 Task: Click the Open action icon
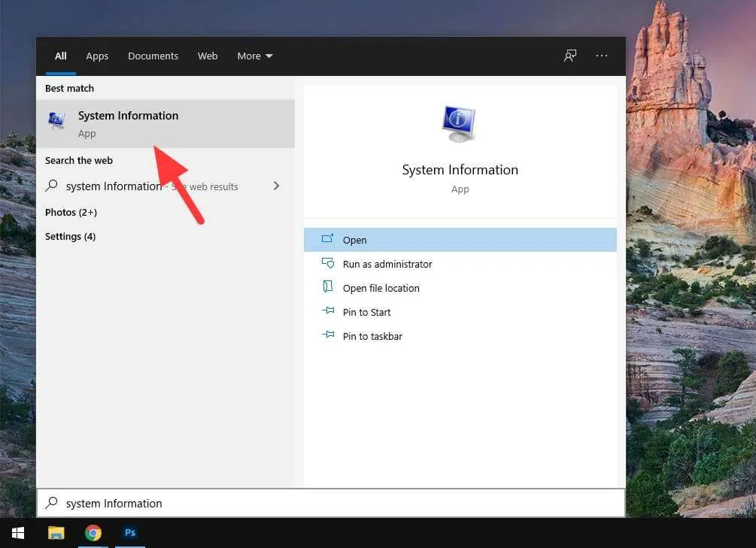pyautogui.click(x=328, y=238)
